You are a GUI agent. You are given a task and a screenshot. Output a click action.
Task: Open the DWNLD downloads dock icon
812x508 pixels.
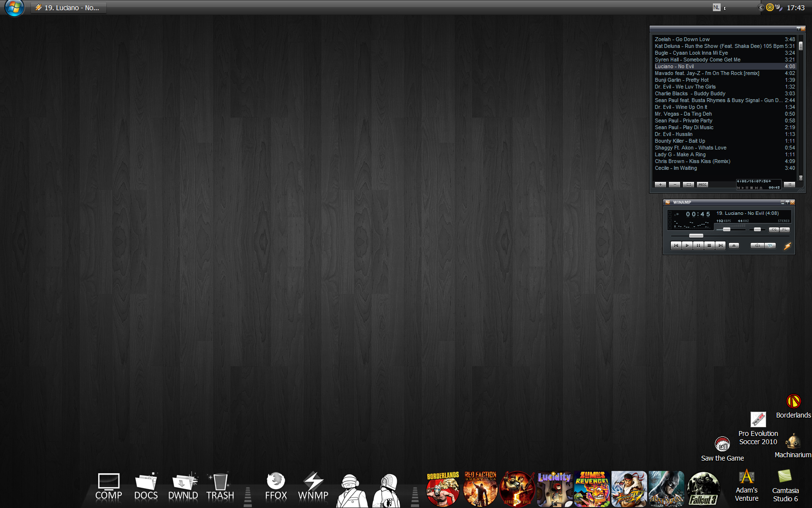tap(183, 487)
